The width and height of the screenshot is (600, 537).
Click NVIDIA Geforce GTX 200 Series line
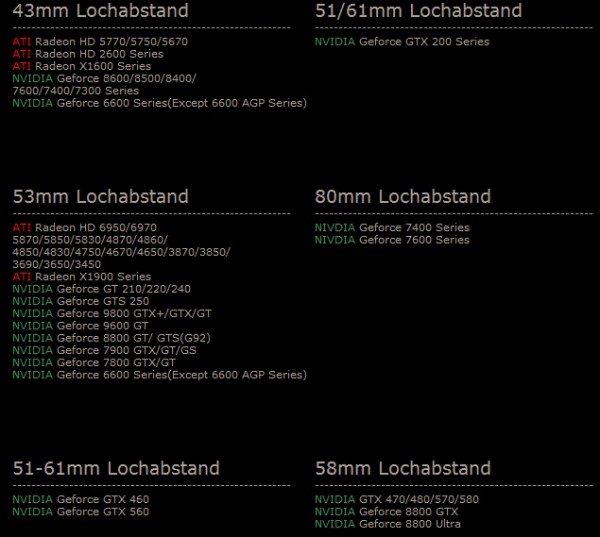pos(402,41)
